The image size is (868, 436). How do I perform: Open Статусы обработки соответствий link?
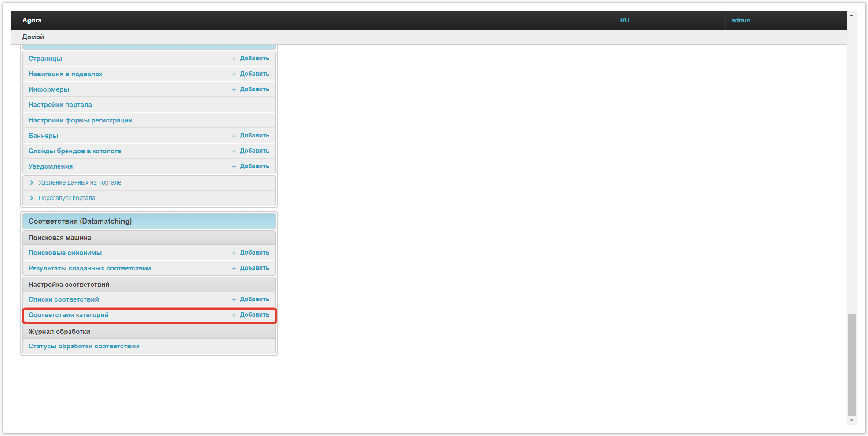[x=84, y=346]
